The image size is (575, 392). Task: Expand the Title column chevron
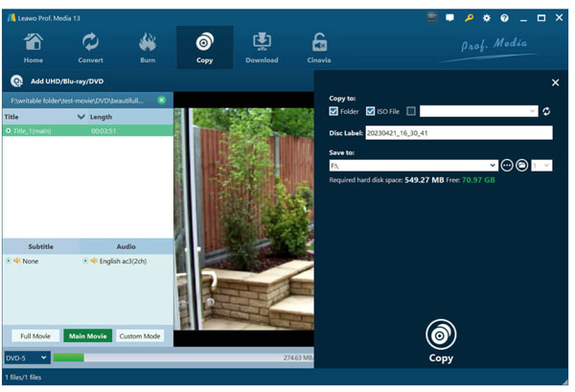tap(80, 117)
